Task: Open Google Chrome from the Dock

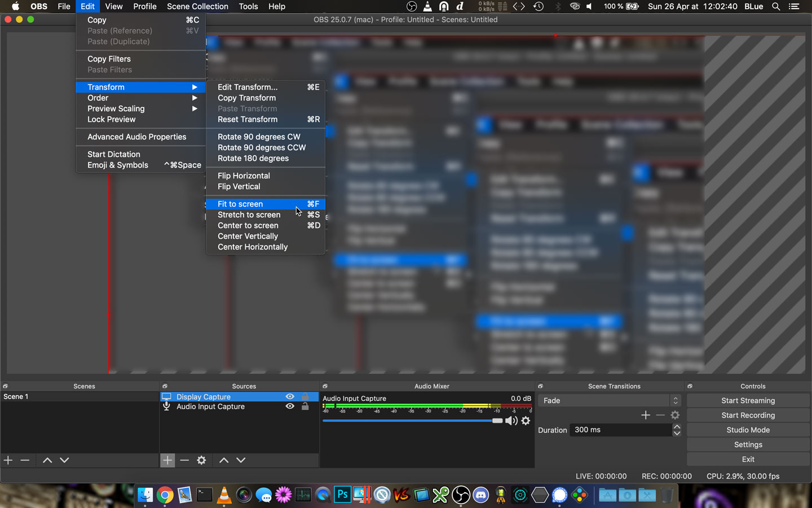Action: click(x=165, y=495)
